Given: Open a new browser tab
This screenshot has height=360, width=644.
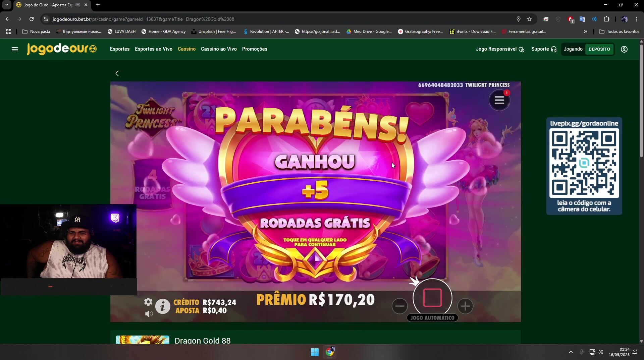Looking at the screenshot, I should click(x=98, y=5).
